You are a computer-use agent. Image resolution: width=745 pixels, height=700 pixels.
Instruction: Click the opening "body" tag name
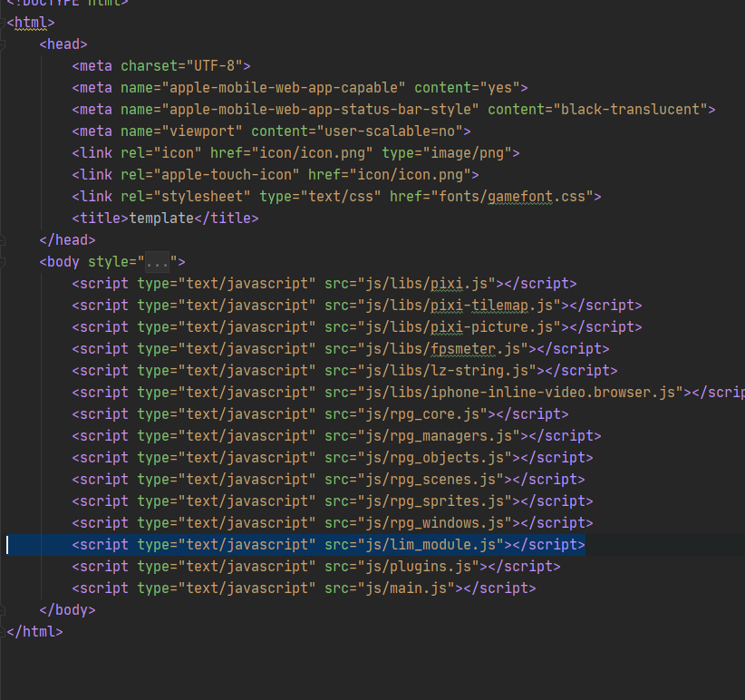click(x=63, y=262)
